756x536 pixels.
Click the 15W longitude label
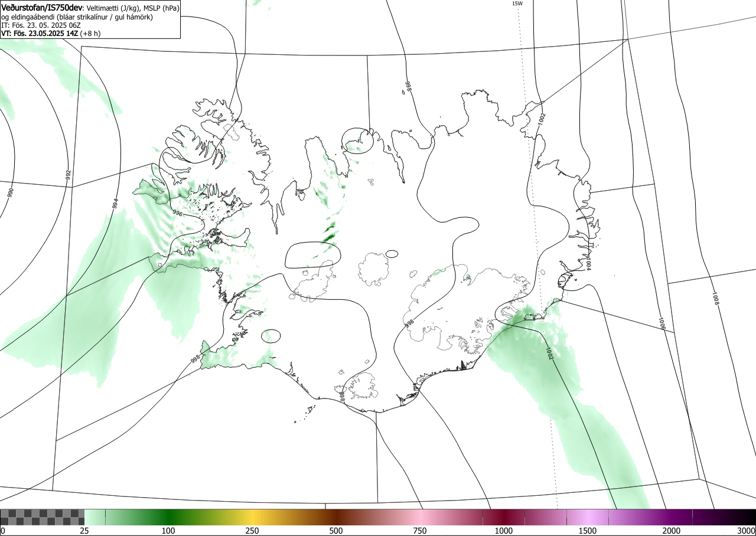(517, 4)
